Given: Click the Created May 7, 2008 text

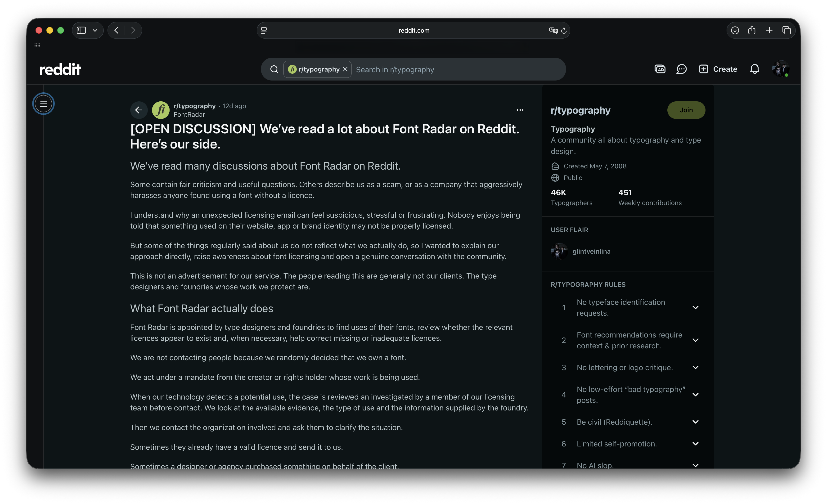Looking at the screenshot, I should (x=595, y=166).
